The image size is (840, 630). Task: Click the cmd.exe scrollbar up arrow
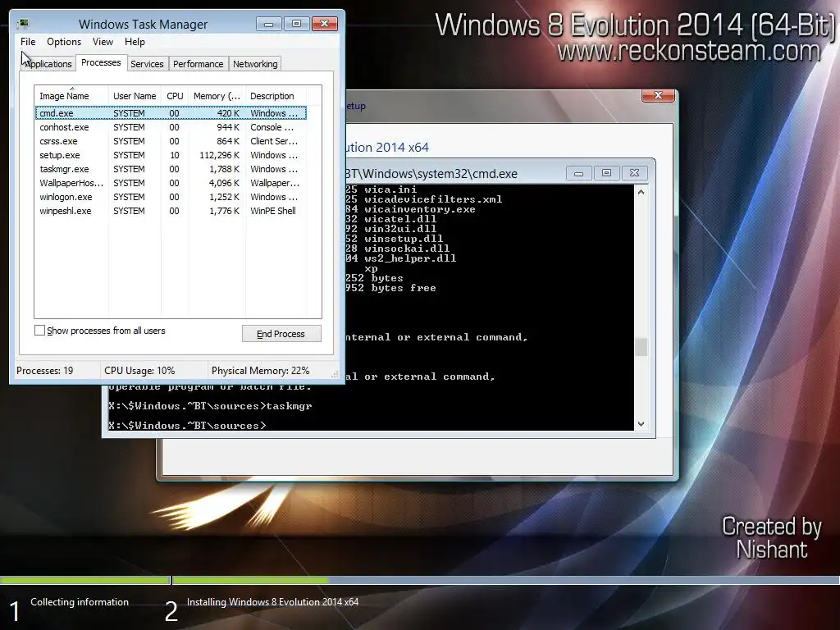(x=641, y=192)
